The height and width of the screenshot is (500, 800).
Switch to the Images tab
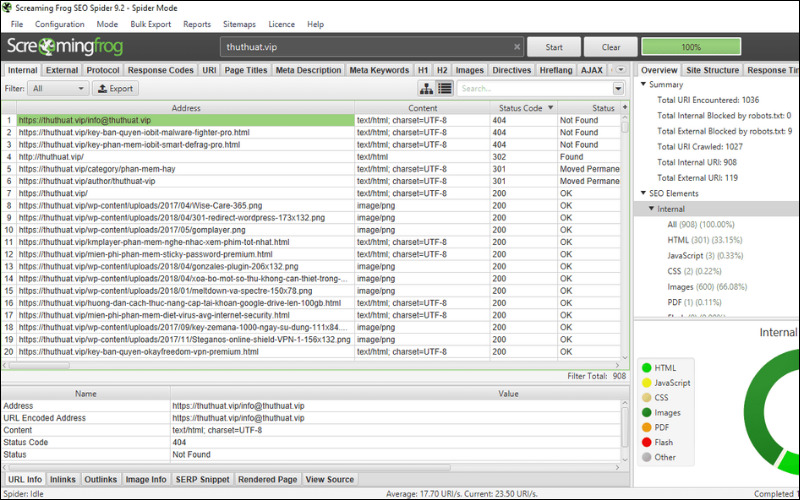tap(469, 70)
